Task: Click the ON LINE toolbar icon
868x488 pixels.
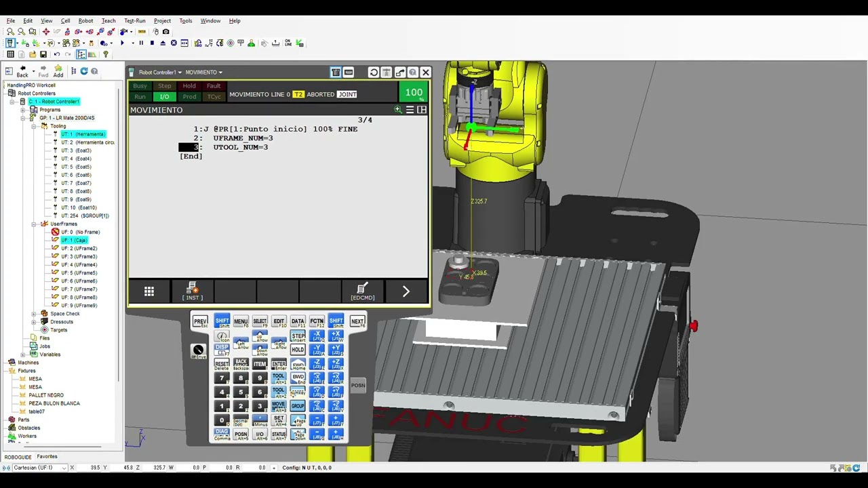Action: 288,43
